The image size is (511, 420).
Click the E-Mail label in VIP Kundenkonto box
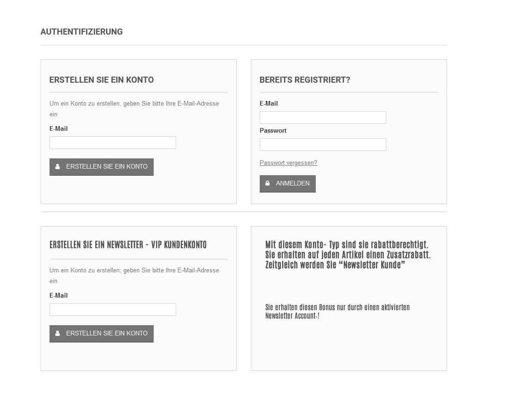59,296
